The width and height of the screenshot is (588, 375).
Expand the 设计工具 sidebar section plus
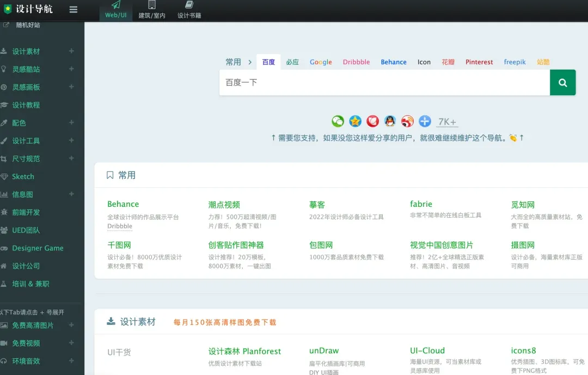coord(72,140)
